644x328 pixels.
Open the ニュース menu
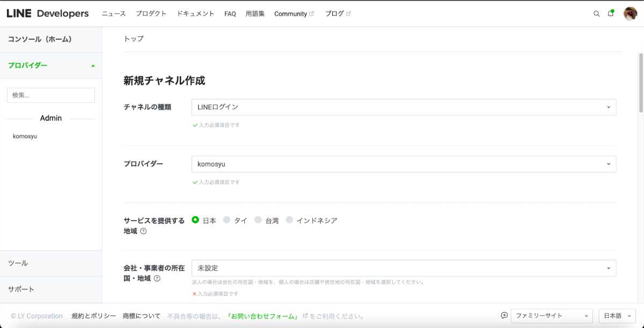(x=114, y=14)
